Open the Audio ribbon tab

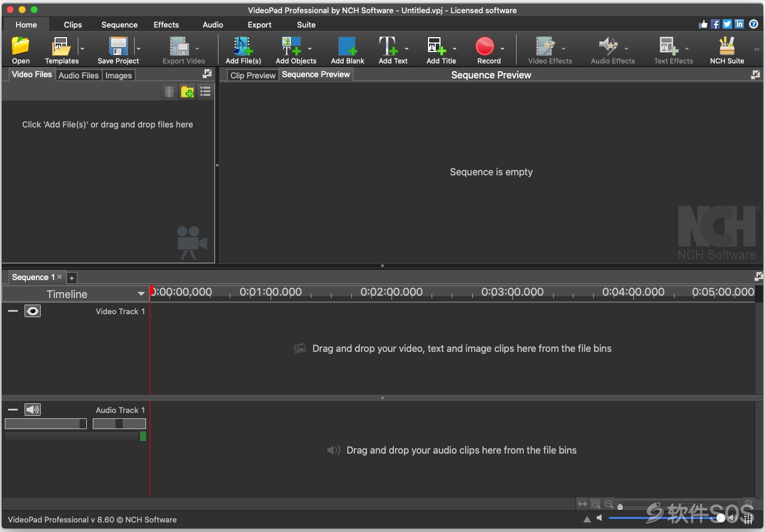pos(213,25)
